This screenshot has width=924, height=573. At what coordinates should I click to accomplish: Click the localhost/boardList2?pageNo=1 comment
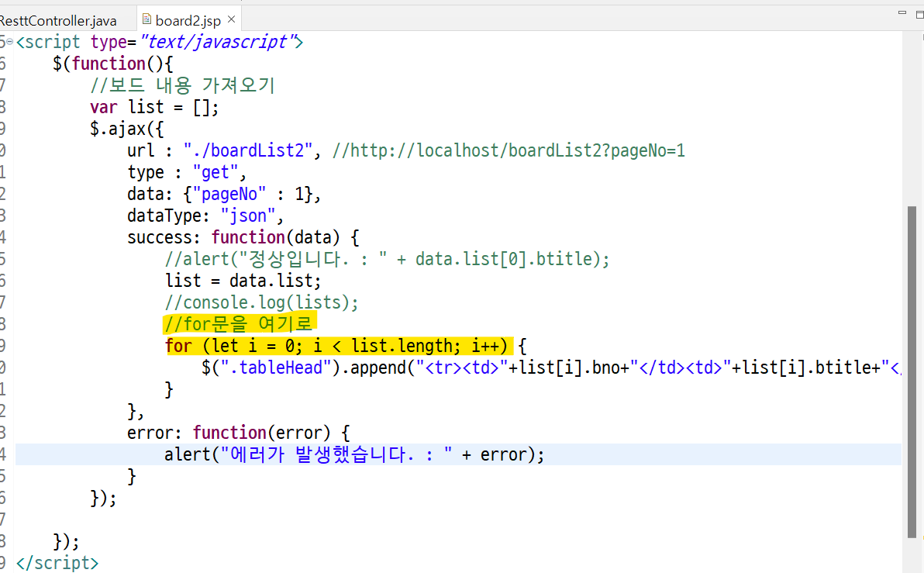coord(508,150)
